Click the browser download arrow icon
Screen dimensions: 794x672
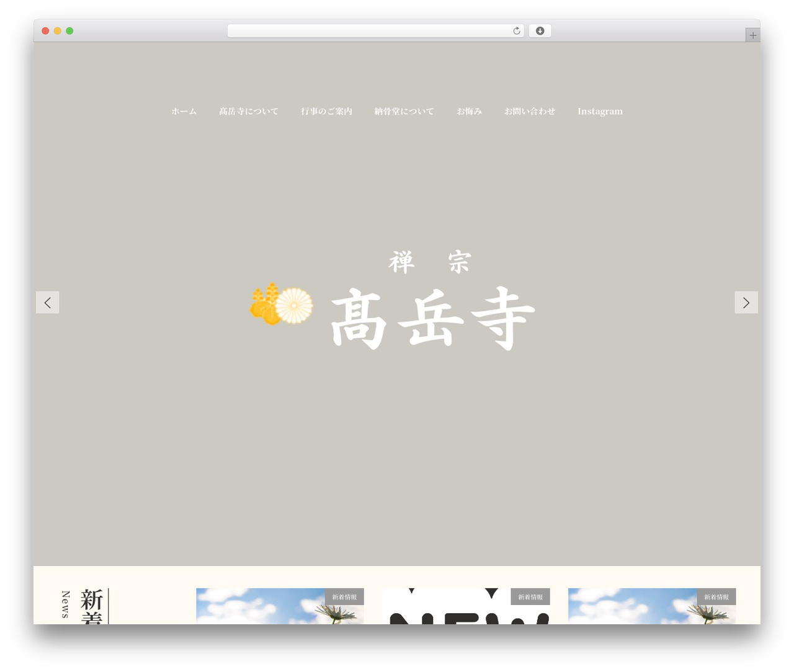(x=540, y=31)
